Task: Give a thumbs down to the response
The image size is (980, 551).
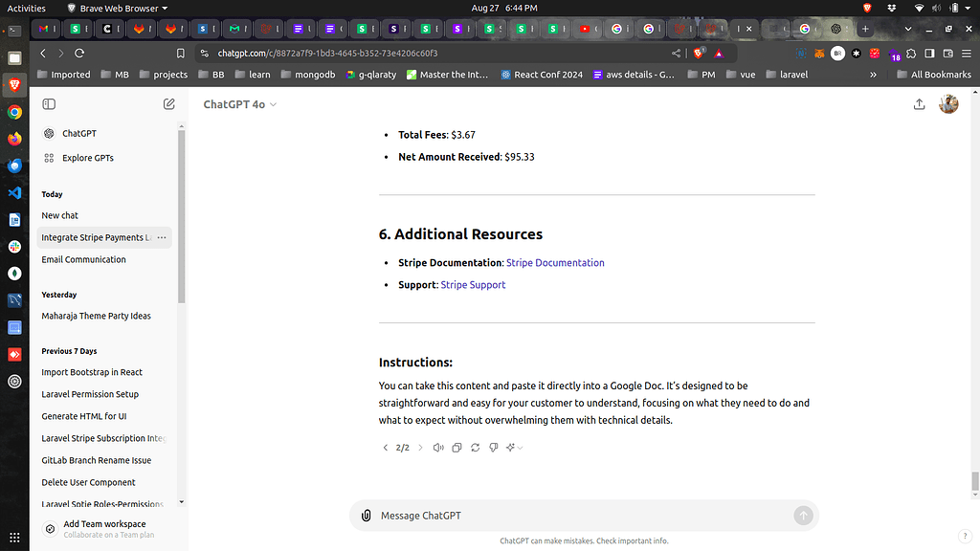Action: 493,447
